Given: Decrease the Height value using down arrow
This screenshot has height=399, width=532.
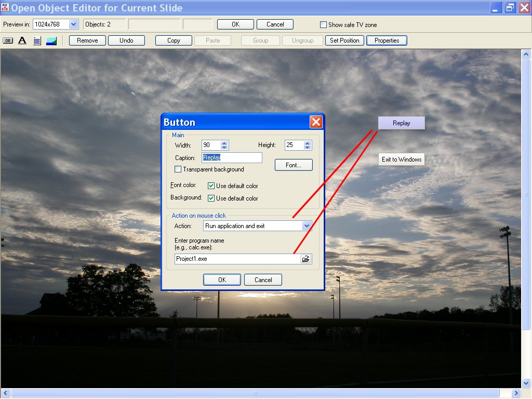Looking at the screenshot, I should pos(308,148).
